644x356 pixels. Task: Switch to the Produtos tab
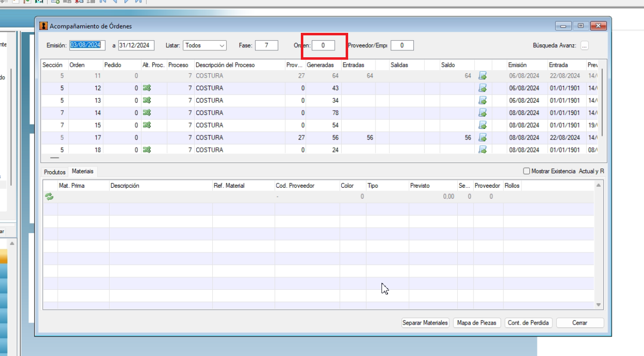click(x=55, y=172)
